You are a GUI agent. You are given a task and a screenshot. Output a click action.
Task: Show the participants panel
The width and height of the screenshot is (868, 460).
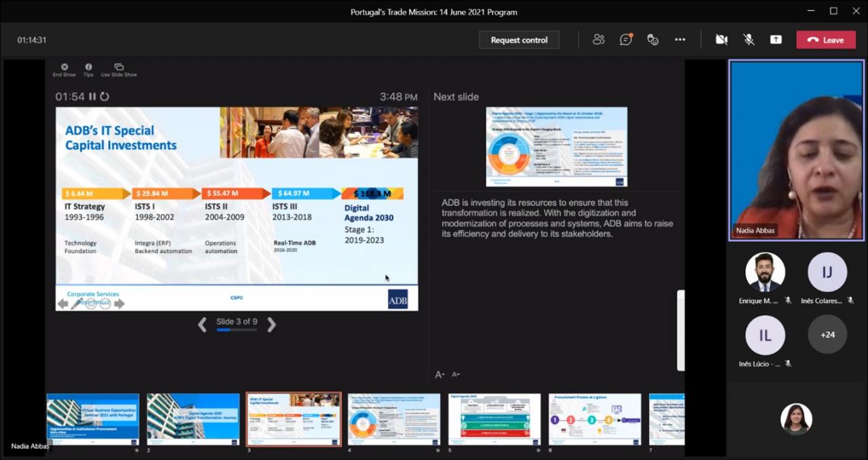pyautogui.click(x=598, y=40)
